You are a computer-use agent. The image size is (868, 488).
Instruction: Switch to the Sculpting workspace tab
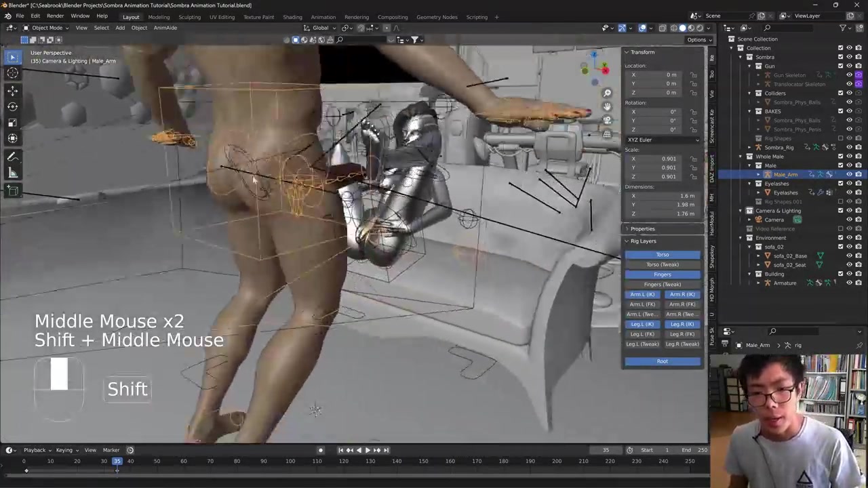(189, 17)
